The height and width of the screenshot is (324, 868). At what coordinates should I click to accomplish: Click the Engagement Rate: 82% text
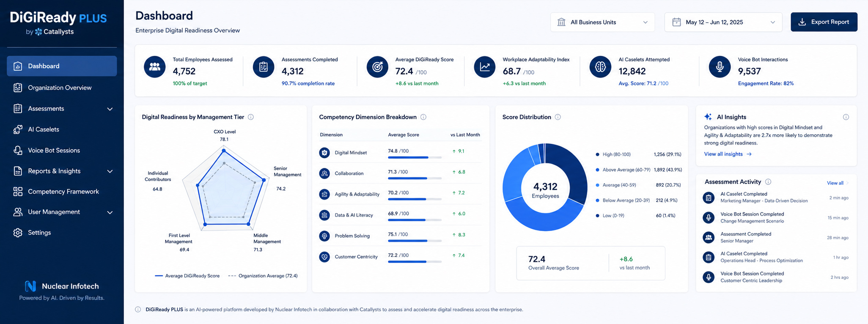coord(766,83)
